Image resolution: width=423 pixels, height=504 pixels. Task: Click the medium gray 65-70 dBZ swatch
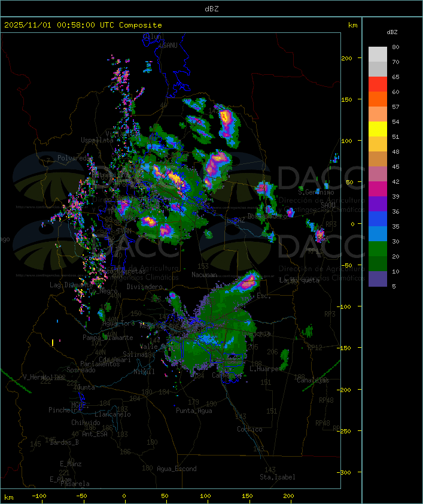(x=378, y=69)
